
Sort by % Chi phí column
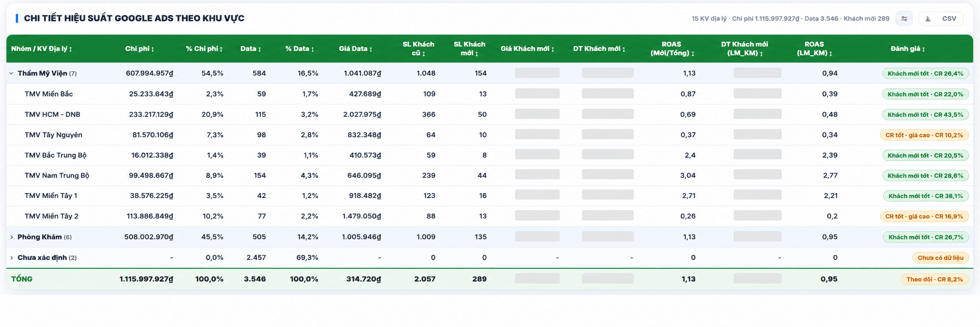pos(204,49)
